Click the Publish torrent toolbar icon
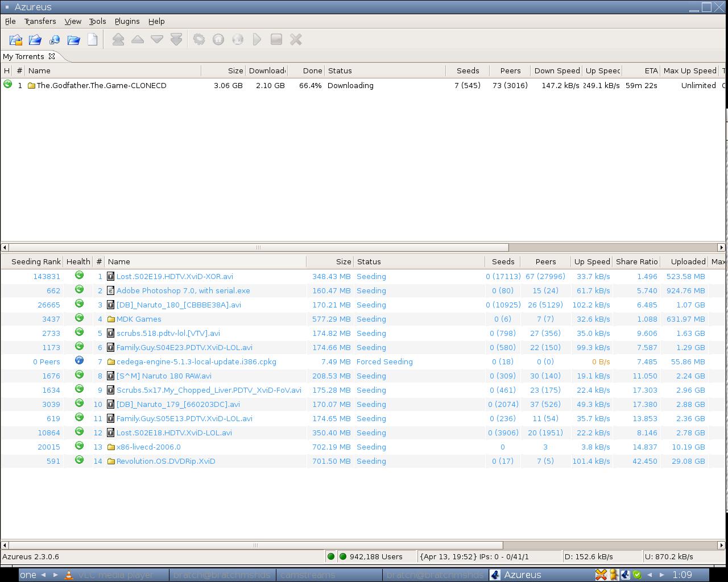Image resolution: width=728 pixels, height=582 pixels. (x=238, y=39)
